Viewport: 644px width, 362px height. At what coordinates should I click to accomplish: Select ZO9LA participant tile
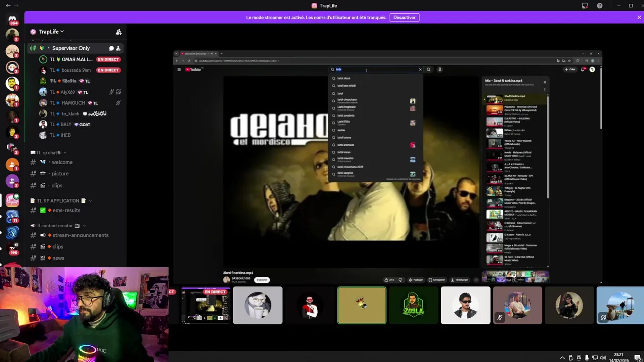click(413, 305)
